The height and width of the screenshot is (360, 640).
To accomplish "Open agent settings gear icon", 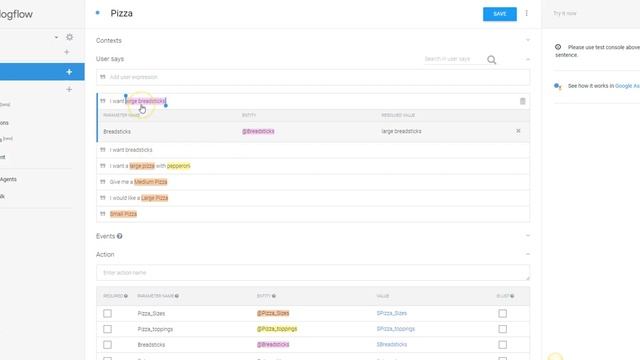I will pyautogui.click(x=69, y=37).
